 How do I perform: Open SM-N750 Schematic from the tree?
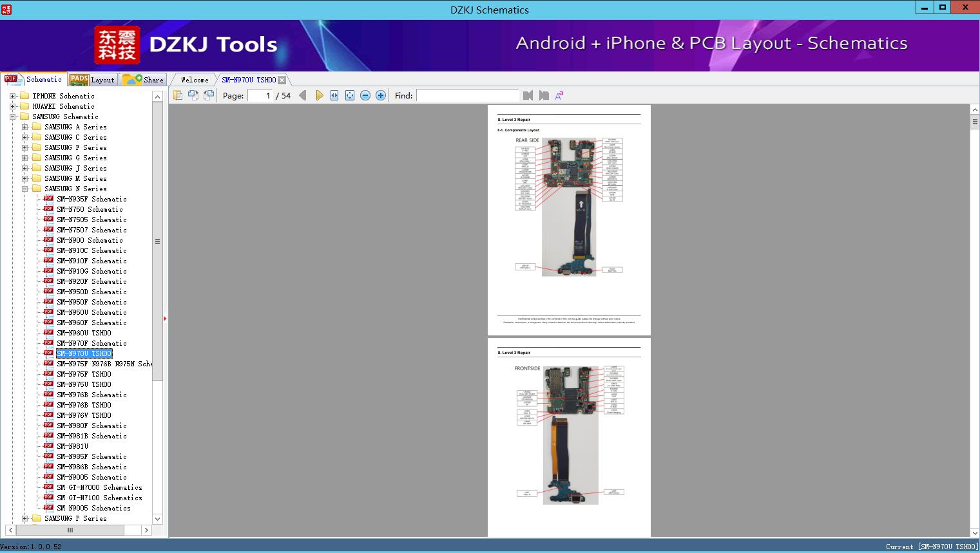pyautogui.click(x=90, y=209)
